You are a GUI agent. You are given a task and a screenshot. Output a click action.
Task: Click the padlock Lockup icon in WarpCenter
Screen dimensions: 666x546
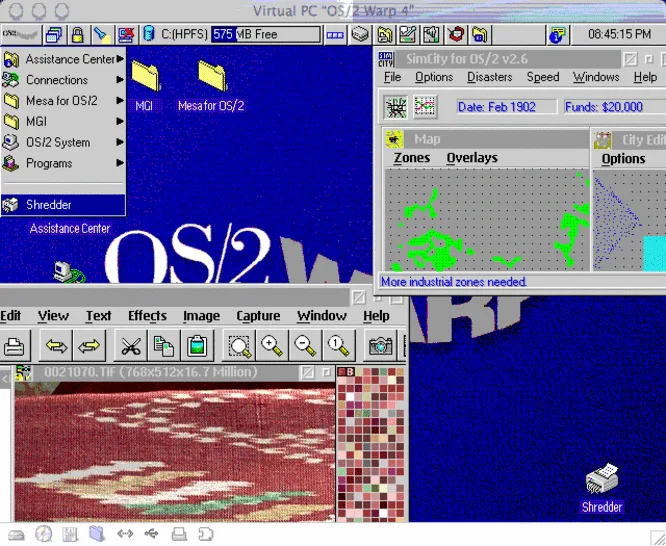click(x=78, y=34)
